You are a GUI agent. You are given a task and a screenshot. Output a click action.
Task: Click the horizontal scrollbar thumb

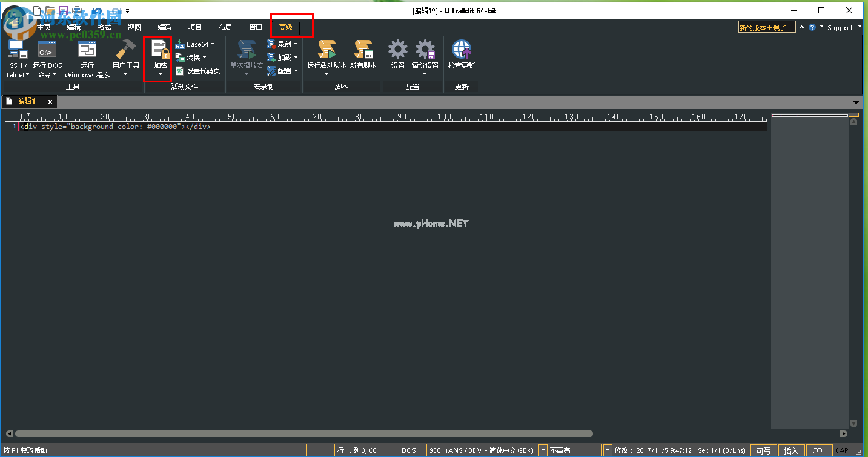pyautogui.click(x=304, y=433)
